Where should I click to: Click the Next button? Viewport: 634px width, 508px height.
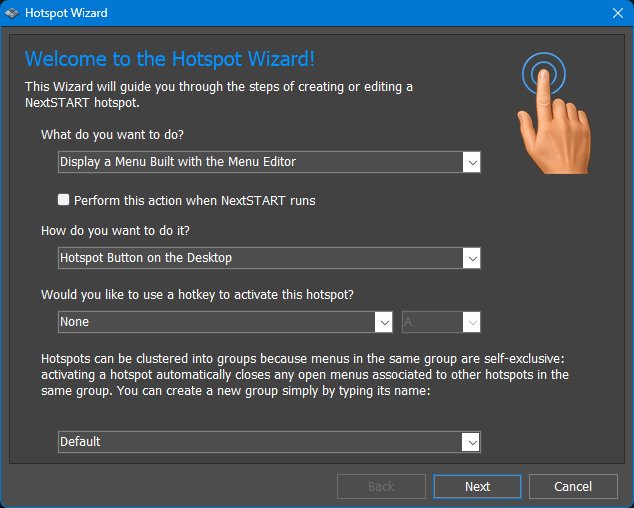click(477, 487)
